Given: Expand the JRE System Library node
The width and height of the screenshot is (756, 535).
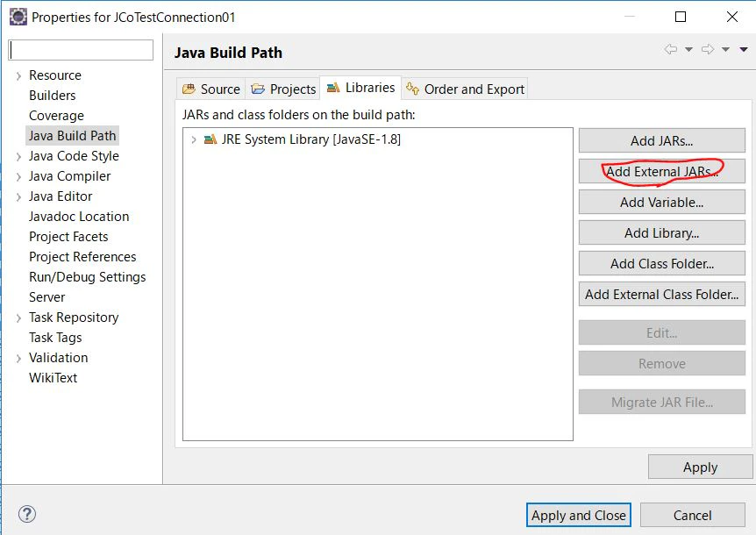Looking at the screenshot, I should (194, 139).
